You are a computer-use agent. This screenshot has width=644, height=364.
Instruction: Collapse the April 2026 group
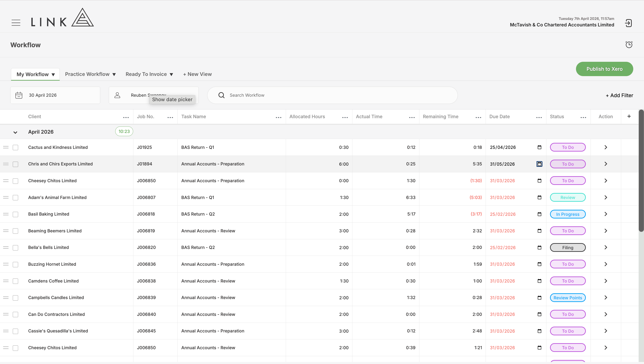(x=15, y=132)
